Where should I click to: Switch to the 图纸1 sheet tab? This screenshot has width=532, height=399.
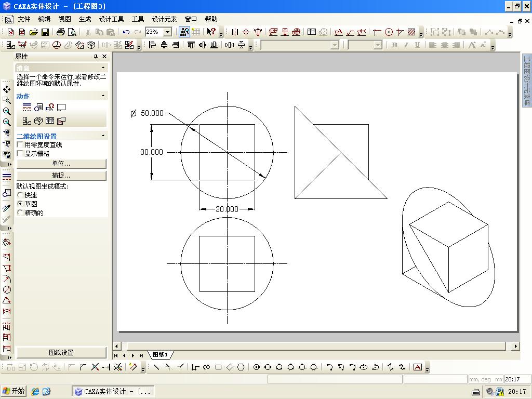[160, 354]
